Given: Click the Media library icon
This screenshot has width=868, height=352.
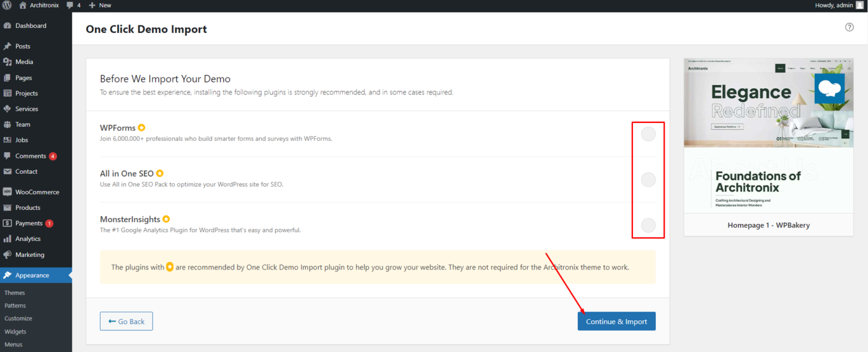Looking at the screenshot, I should point(7,62).
